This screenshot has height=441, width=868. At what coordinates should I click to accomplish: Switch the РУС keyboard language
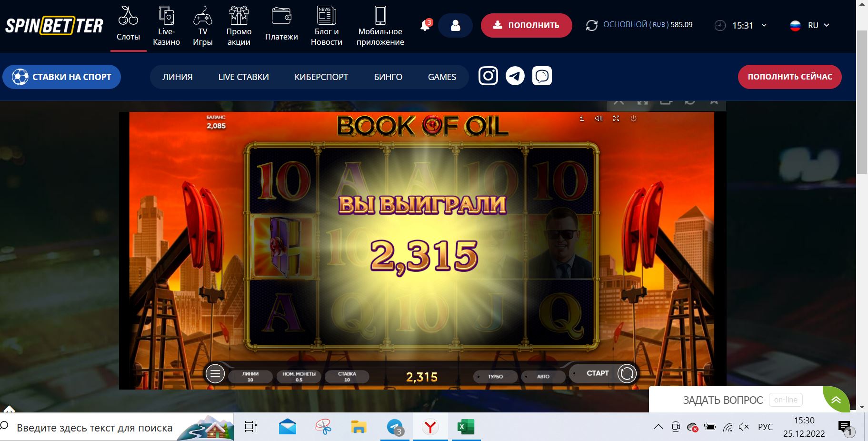(x=765, y=427)
